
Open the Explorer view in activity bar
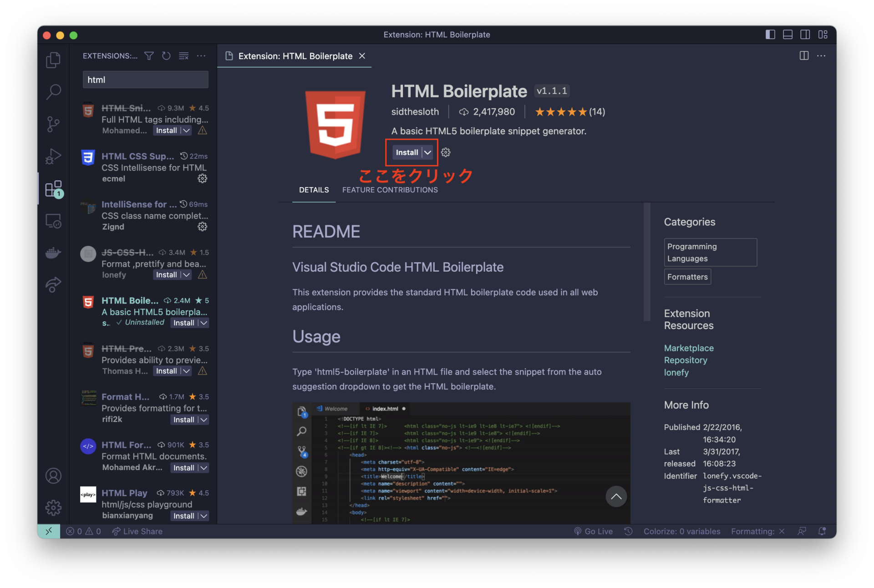pos(53,60)
